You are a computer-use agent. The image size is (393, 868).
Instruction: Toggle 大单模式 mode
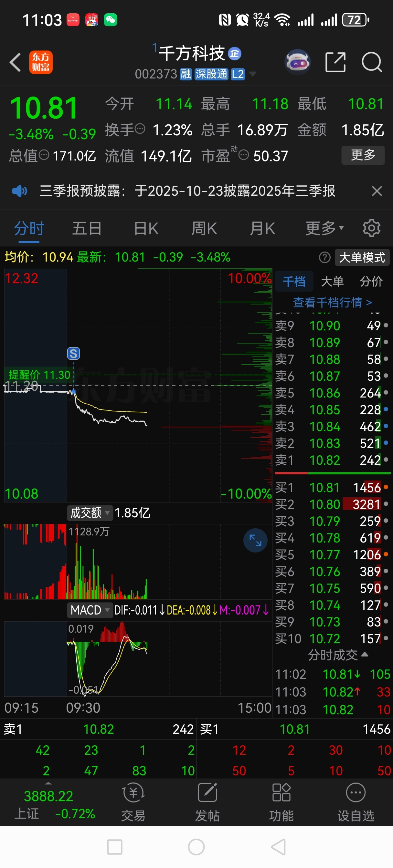[x=362, y=257]
